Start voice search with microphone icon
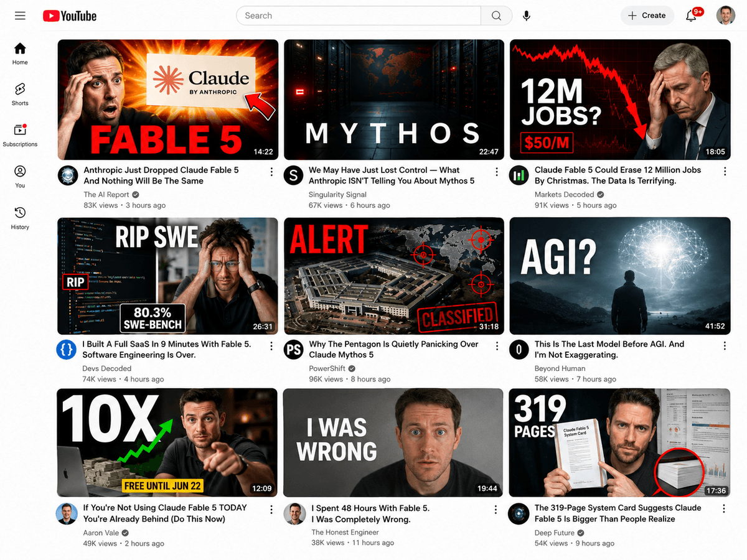747x560 pixels. [527, 16]
